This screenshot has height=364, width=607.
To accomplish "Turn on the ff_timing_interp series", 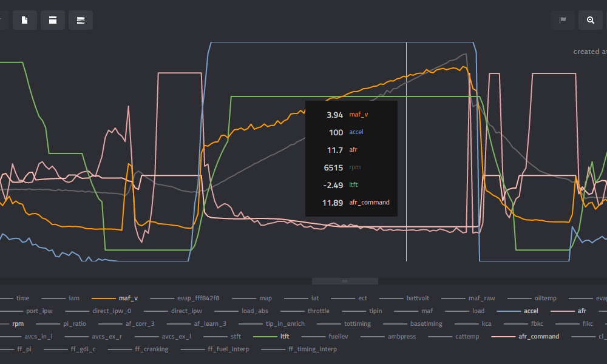I will pyautogui.click(x=312, y=349).
